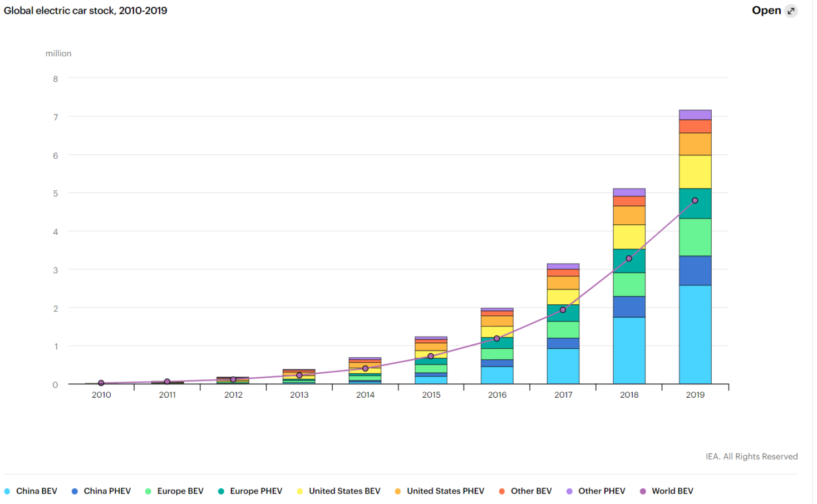Select the World BEV line point for 2014
Screen dimensions: 817x504
point(365,368)
